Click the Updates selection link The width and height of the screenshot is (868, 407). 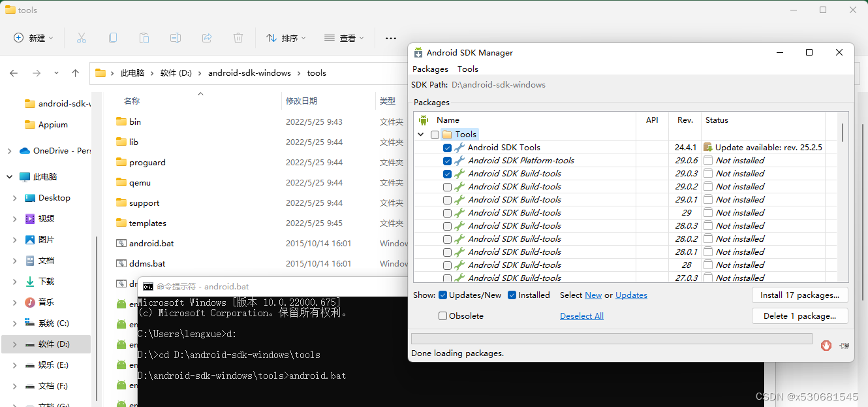click(x=631, y=295)
